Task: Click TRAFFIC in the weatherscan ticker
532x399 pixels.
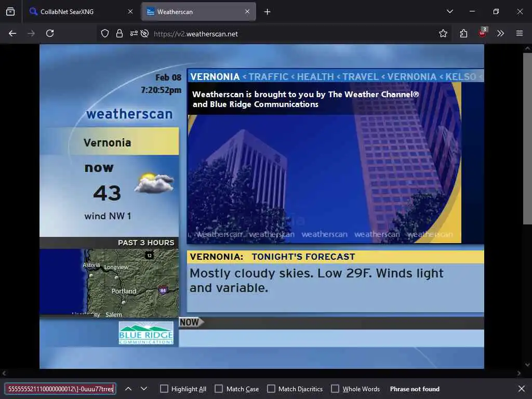Action: point(269,77)
